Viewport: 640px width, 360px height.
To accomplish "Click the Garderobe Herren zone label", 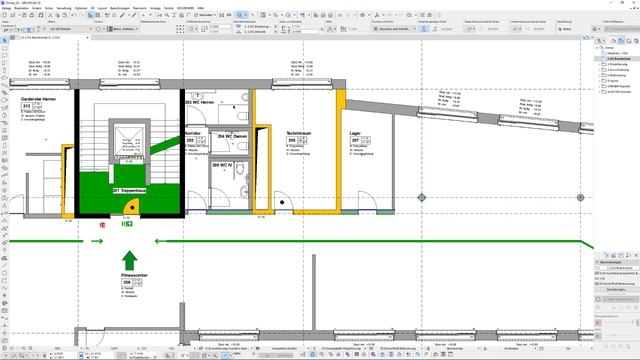I will pos(38,99).
